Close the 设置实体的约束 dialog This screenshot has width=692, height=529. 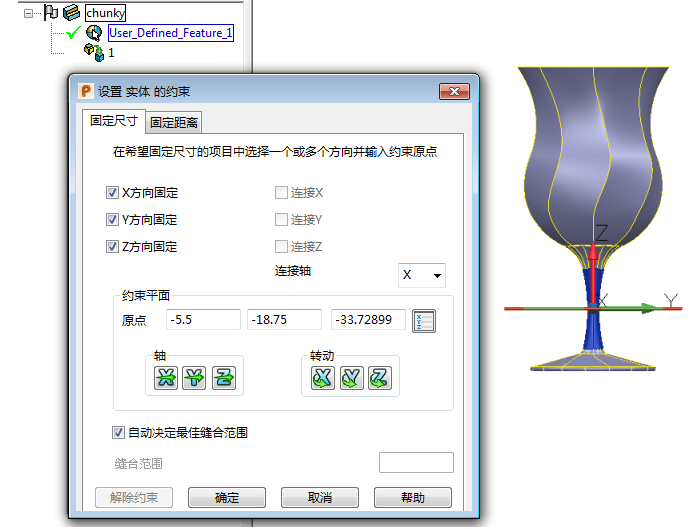click(x=454, y=91)
